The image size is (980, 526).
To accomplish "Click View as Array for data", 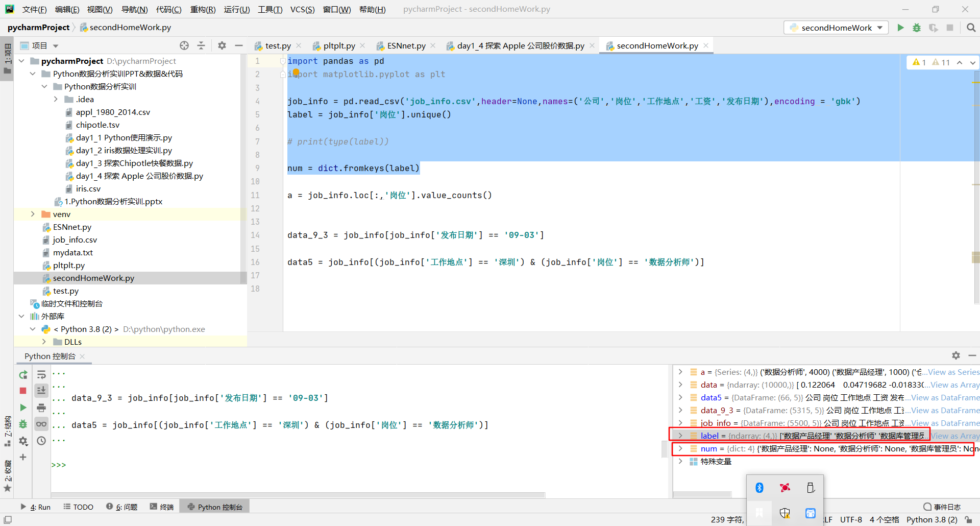I will [x=954, y=385].
